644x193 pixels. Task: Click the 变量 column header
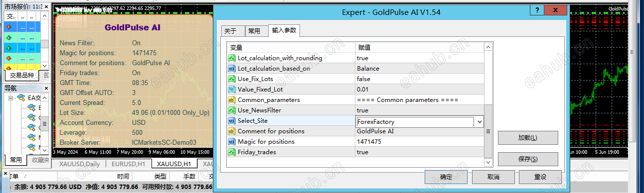(291, 48)
